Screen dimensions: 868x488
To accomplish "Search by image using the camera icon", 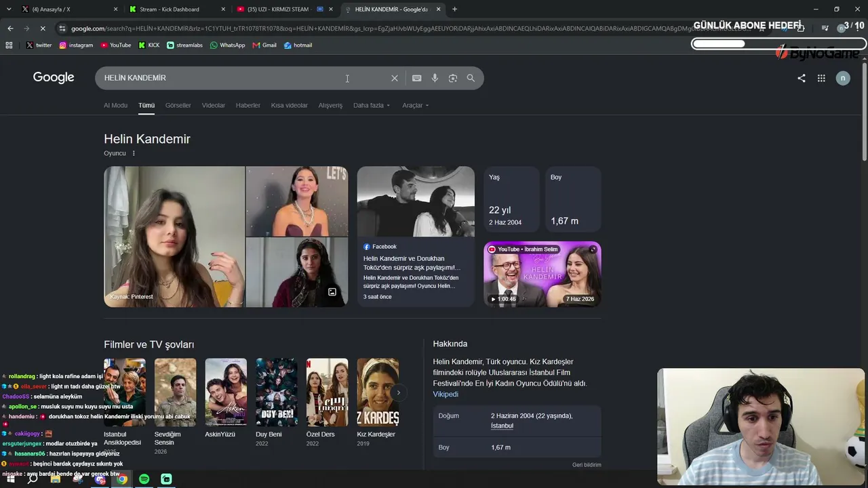I will (x=453, y=78).
